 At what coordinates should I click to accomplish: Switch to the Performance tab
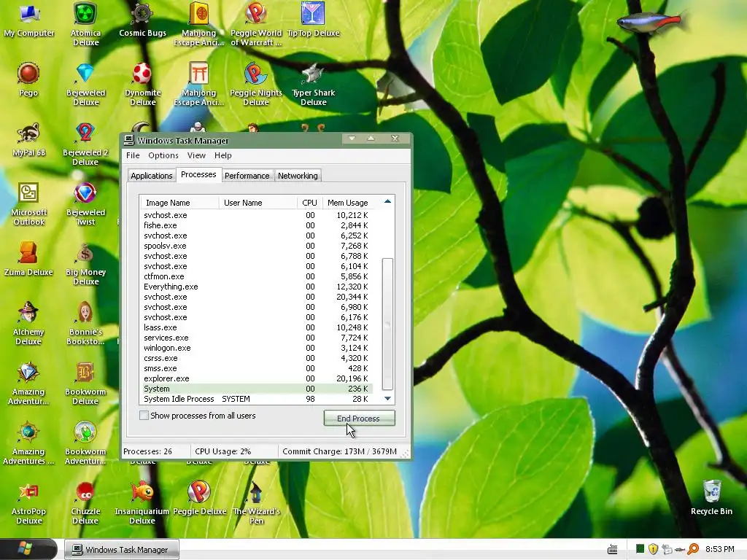click(x=247, y=176)
